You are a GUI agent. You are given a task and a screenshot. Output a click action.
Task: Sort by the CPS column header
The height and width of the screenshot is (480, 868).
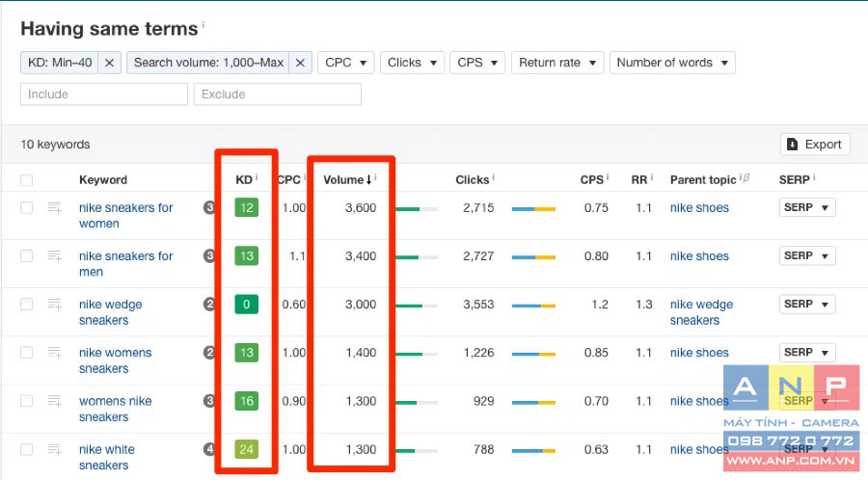click(591, 179)
